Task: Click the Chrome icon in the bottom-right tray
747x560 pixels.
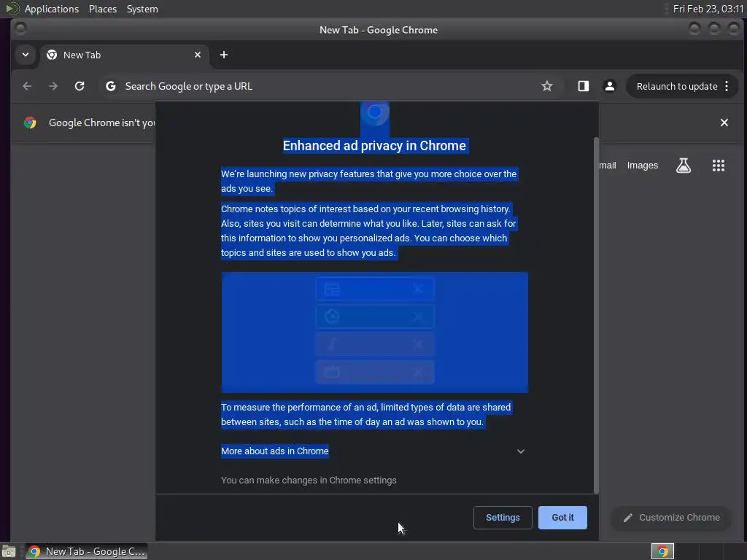Action: 662,551
